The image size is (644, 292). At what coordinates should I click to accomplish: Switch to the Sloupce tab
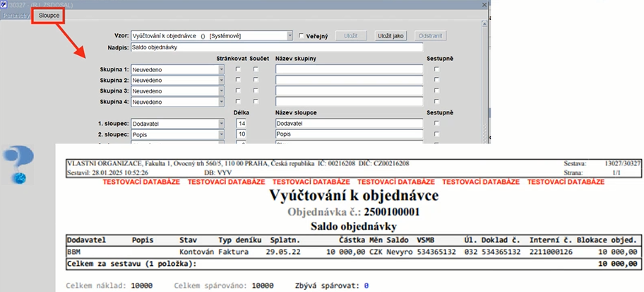click(x=49, y=16)
